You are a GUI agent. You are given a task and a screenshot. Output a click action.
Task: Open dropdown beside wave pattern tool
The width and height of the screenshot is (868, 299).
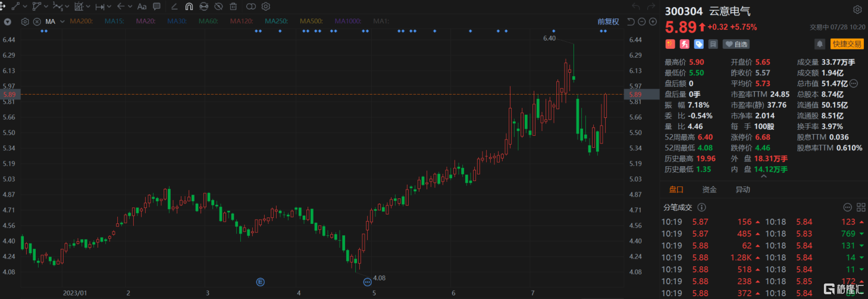[x=67, y=7]
